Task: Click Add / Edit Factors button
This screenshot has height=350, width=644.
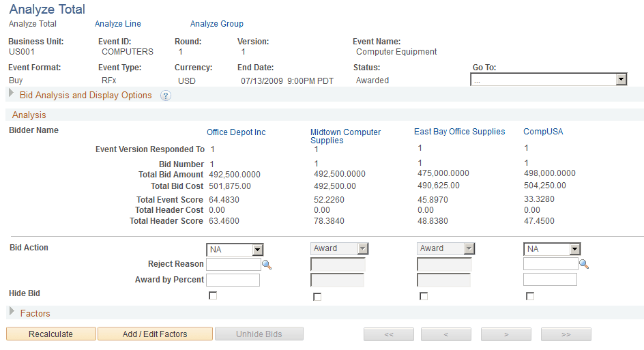Action: click(x=155, y=334)
